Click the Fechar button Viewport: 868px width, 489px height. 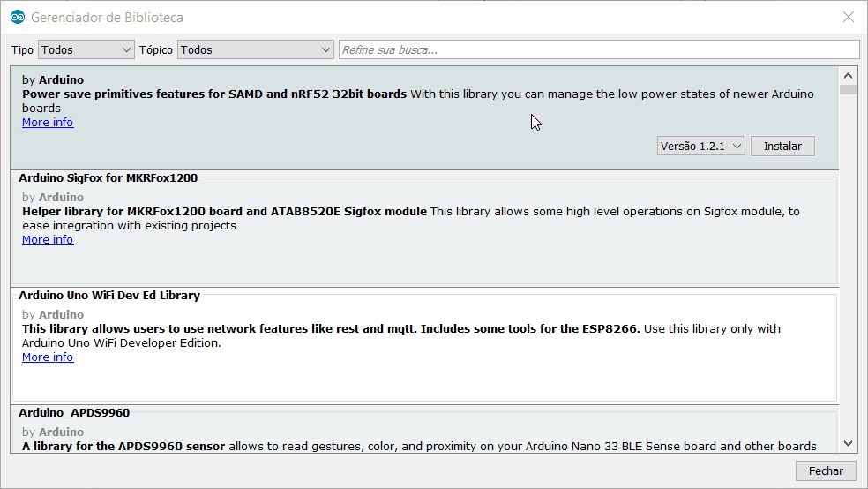coord(826,470)
